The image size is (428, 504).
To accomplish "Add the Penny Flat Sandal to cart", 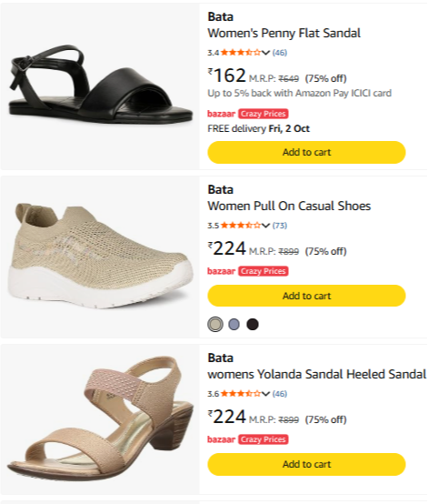I will pyautogui.click(x=306, y=152).
